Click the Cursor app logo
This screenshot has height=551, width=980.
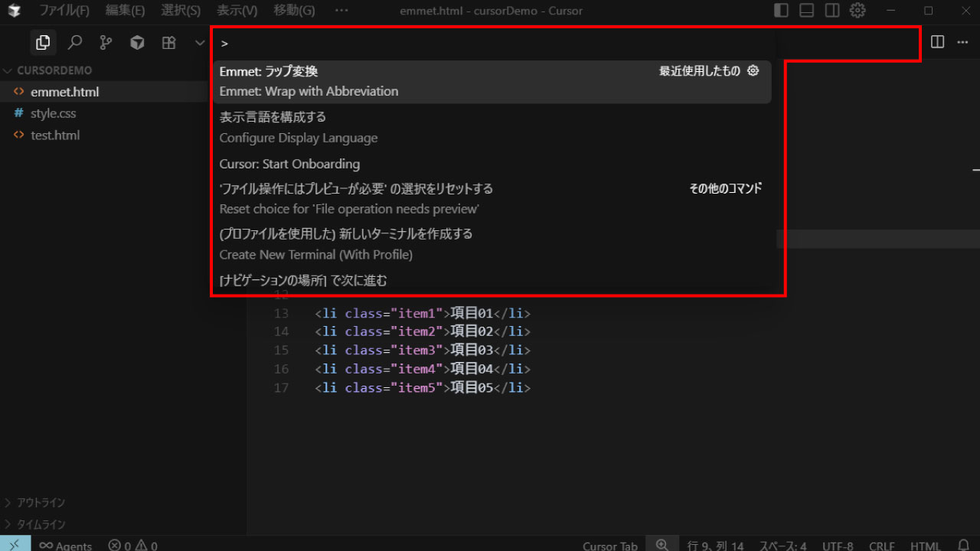click(14, 11)
